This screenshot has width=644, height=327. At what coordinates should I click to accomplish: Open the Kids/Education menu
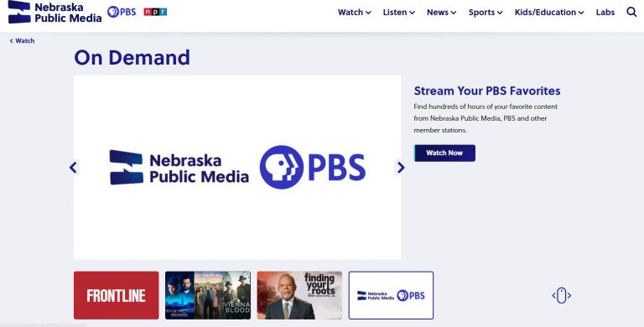549,13
